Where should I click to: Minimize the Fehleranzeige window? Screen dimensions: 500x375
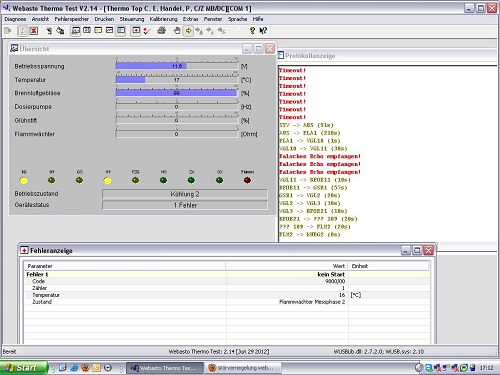pyautogui.click(x=406, y=250)
